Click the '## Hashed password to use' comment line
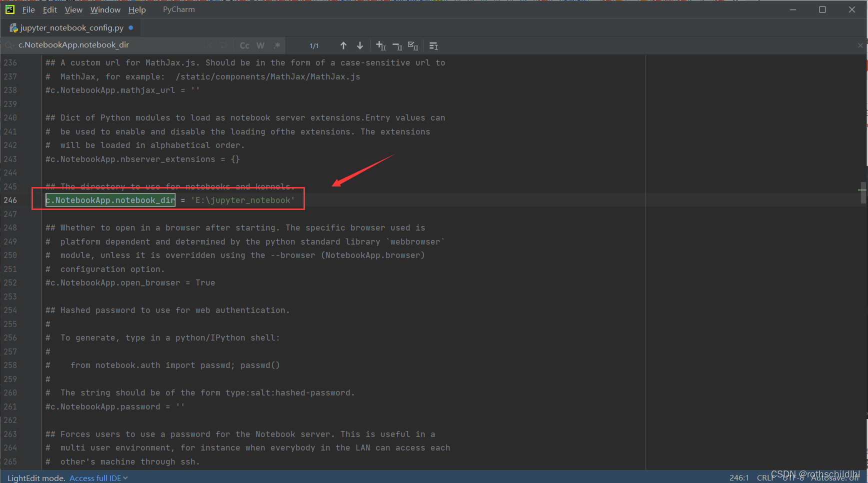868x483 pixels. tap(167, 310)
